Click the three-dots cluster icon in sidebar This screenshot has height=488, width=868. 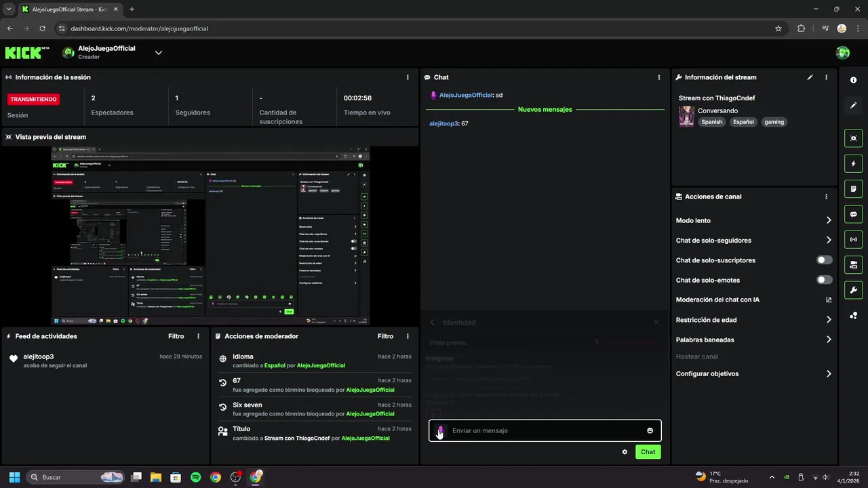click(853, 316)
